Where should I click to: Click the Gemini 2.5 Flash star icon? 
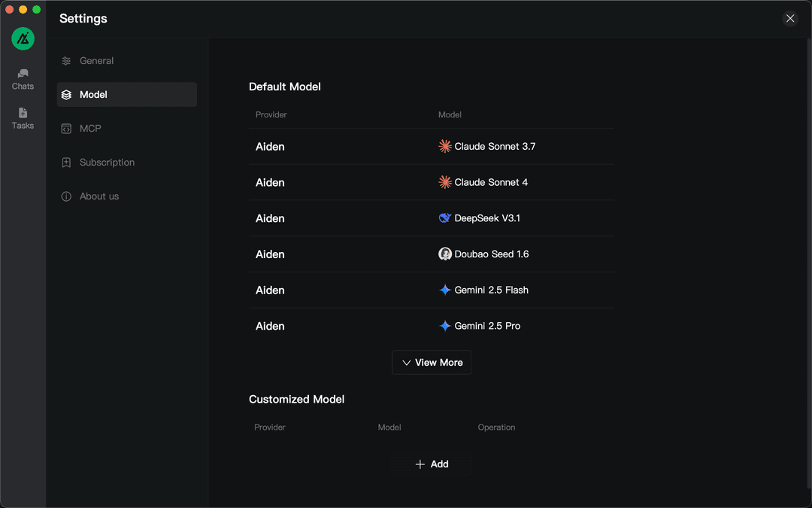point(445,290)
